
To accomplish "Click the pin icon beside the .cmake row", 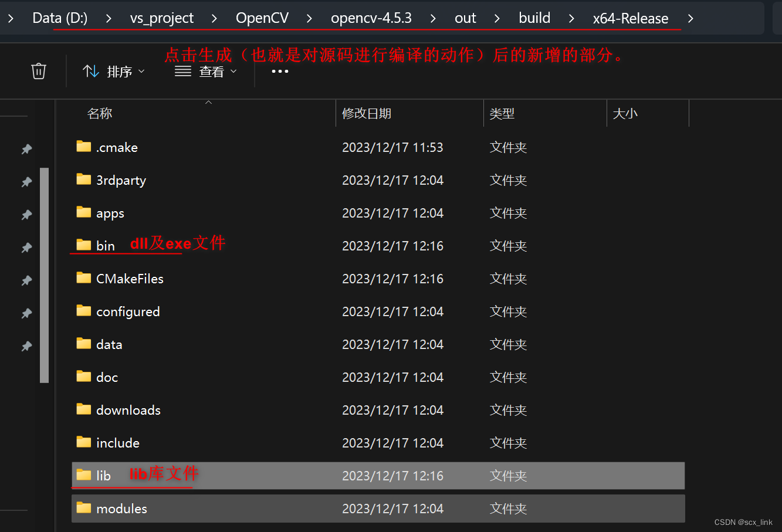I will point(26,150).
